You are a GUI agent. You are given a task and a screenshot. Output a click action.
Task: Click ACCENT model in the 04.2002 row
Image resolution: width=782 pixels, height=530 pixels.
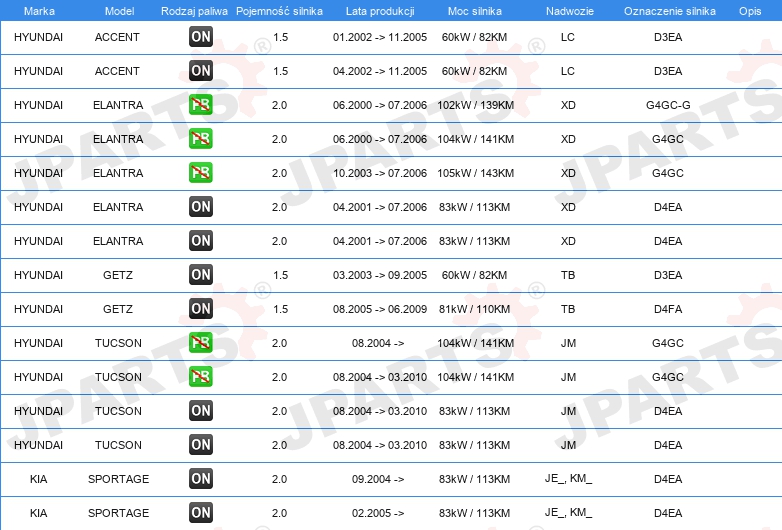pyautogui.click(x=117, y=71)
